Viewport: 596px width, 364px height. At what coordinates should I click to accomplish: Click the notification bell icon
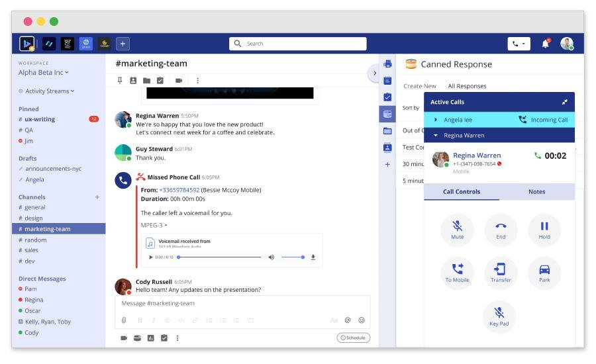pyautogui.click(x=546, y=44)
